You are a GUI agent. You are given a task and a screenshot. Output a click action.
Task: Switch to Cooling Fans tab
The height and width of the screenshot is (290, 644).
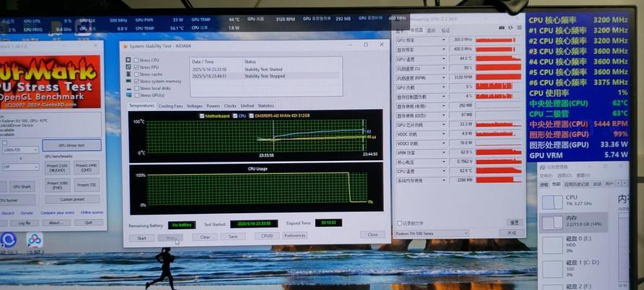point(170,106)
